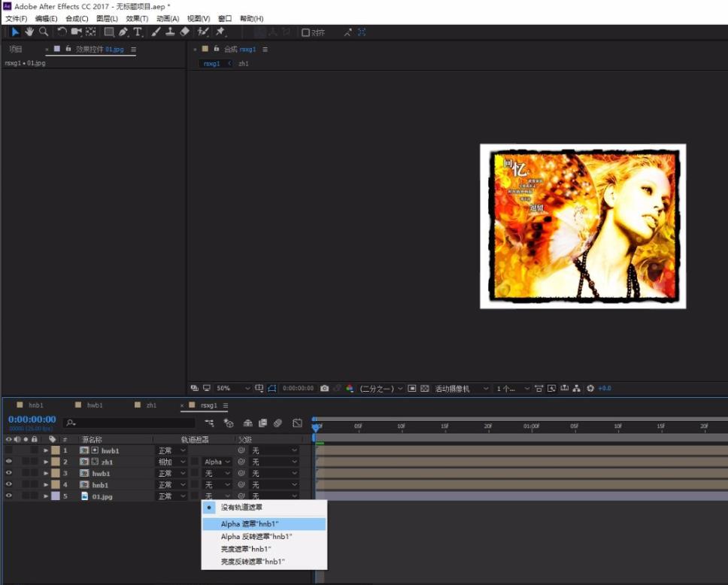
Task: Select the Eraser tool
Action: click(184, 32)
